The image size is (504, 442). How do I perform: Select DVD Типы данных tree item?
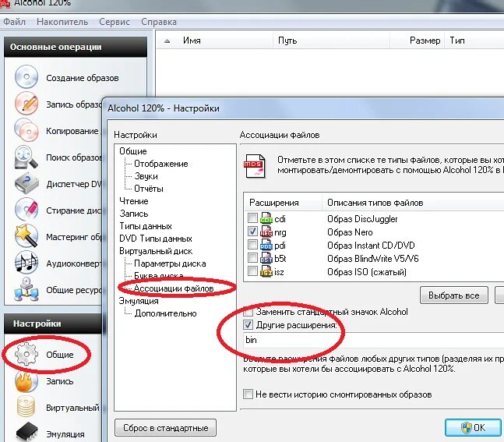click(156, 239)
